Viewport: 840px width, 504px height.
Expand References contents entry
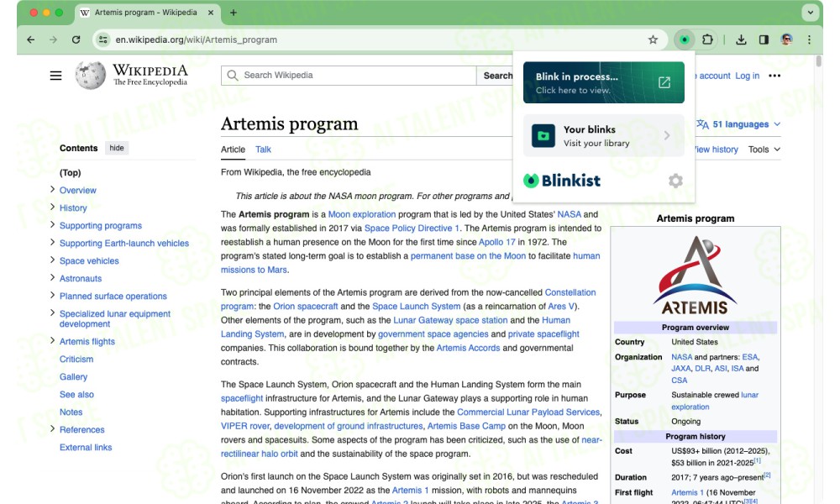click(52, 428)
